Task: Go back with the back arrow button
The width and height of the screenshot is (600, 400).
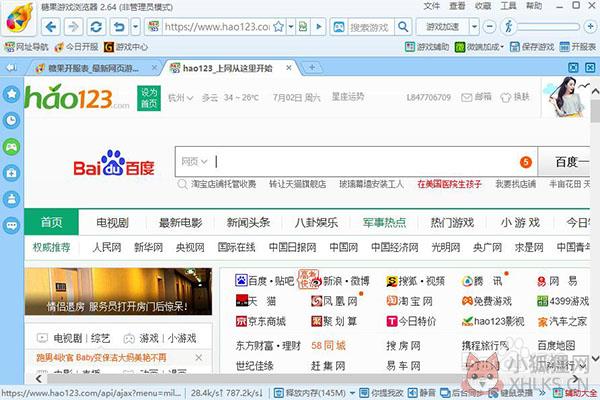Action: point(51,27)
